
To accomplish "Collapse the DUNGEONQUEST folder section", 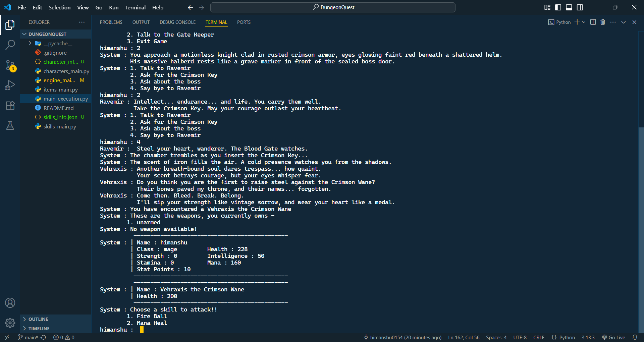I will tap(56, 34).
